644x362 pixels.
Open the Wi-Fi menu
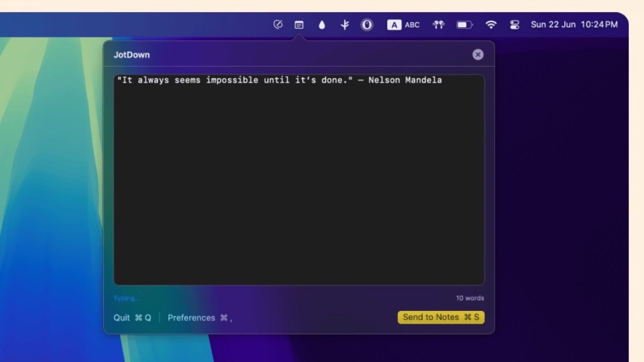point(491,25)
